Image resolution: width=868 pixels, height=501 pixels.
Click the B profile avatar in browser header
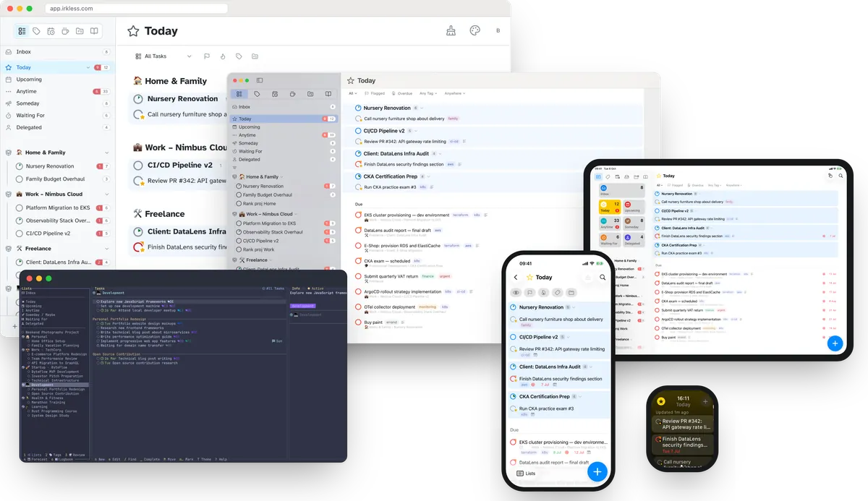point(498,30)
